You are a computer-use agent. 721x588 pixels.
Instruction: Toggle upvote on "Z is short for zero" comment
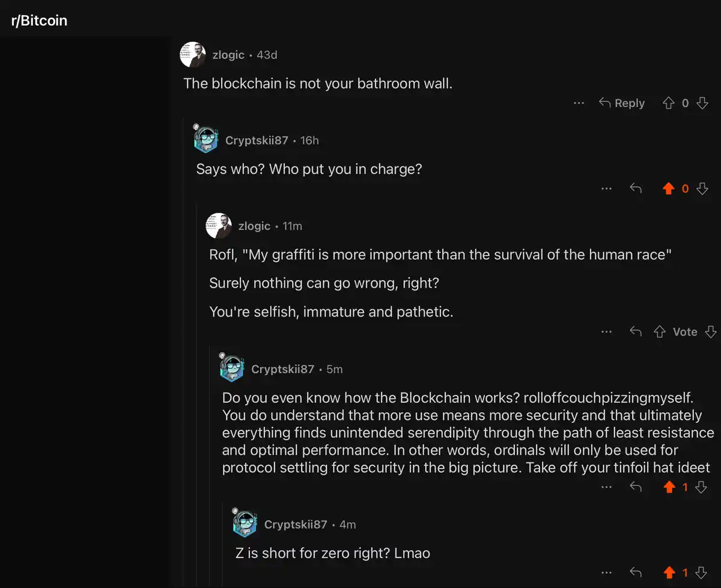click(669, 572)
